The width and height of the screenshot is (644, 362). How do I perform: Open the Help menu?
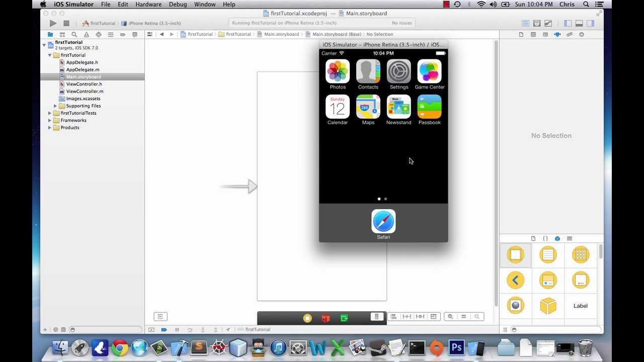click(229, 4)
